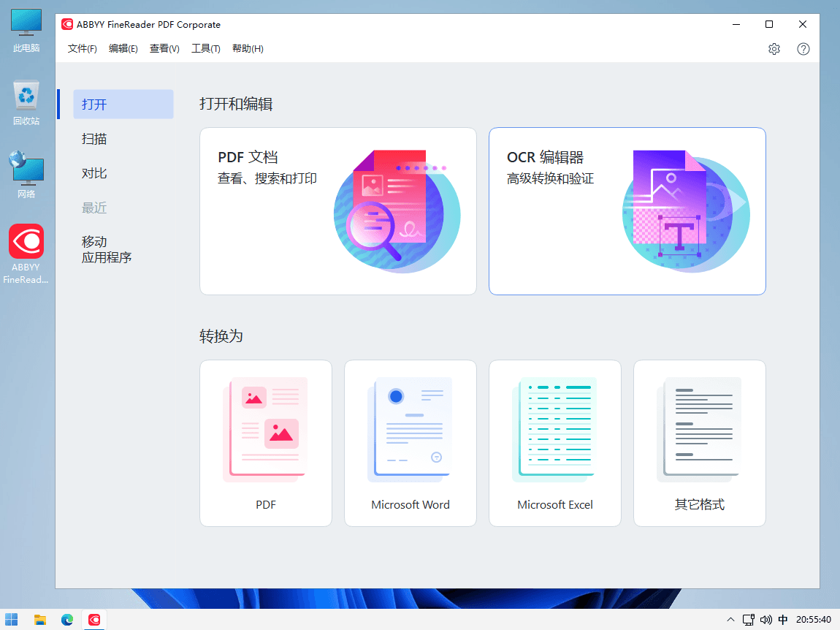The image size is (840, 630).
Task: Click the Microsoft Word label
Action: pos(411,504)
